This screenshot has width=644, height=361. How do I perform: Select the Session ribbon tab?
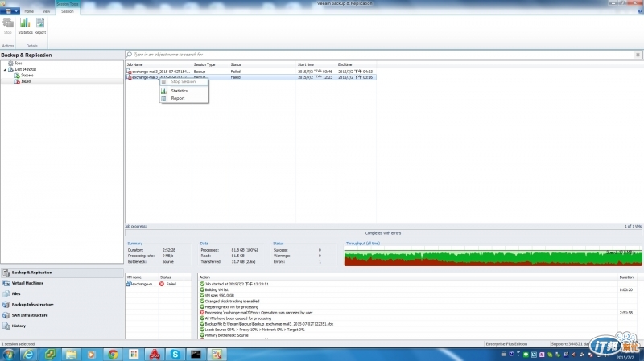click(x=68, y=11)
